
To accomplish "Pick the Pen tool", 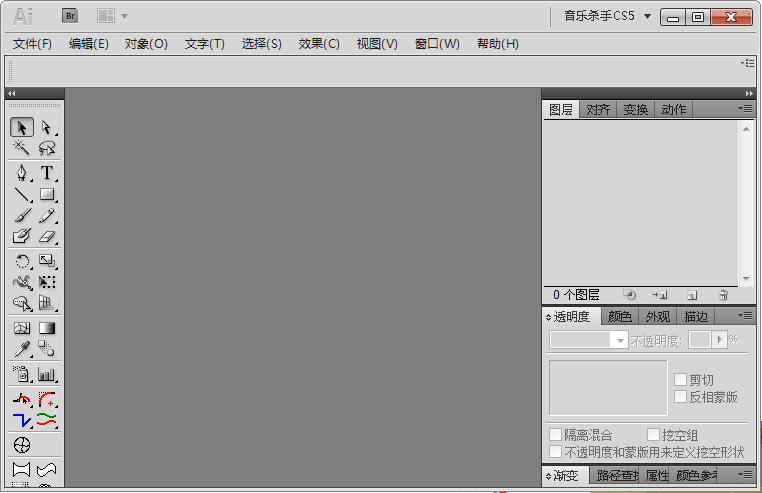I will 22,173.
